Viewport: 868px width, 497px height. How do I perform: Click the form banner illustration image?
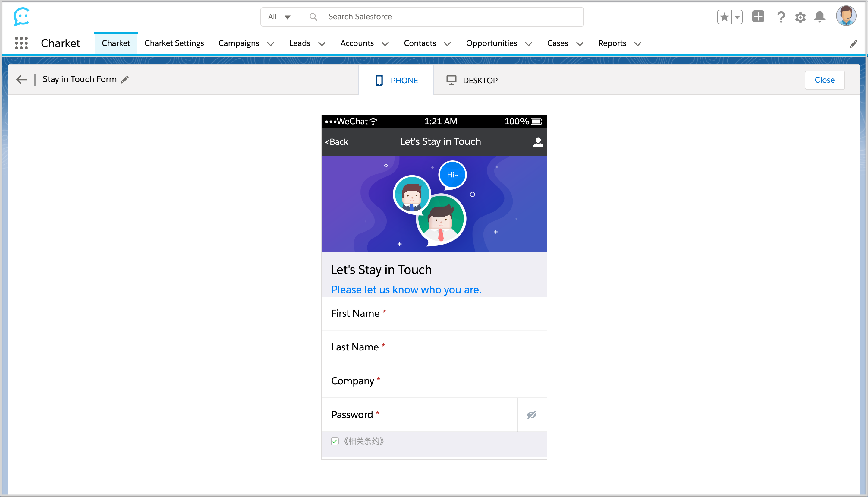click(x=434, y=204)
